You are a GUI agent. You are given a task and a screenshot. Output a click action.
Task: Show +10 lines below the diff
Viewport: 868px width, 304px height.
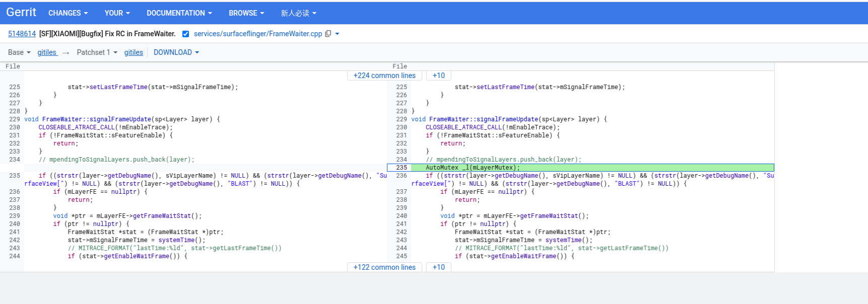438,267
